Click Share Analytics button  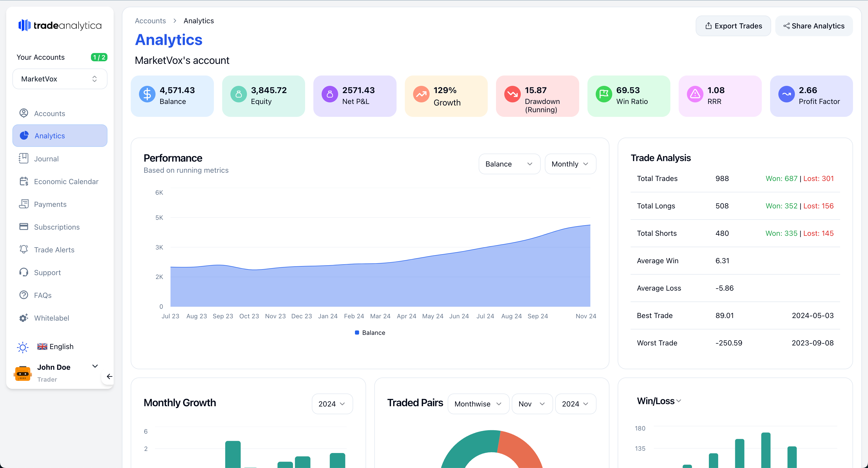click(x=814, y=26)
